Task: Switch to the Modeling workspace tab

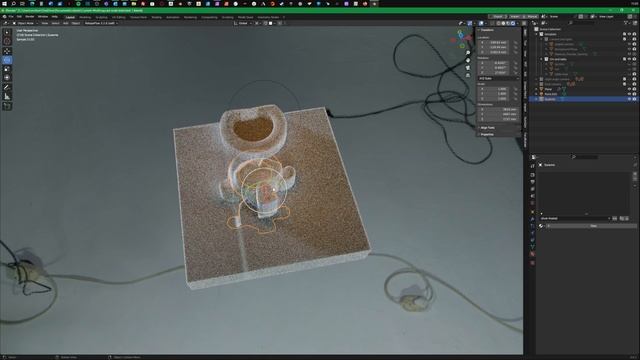Action: click(x=85, y=17)
